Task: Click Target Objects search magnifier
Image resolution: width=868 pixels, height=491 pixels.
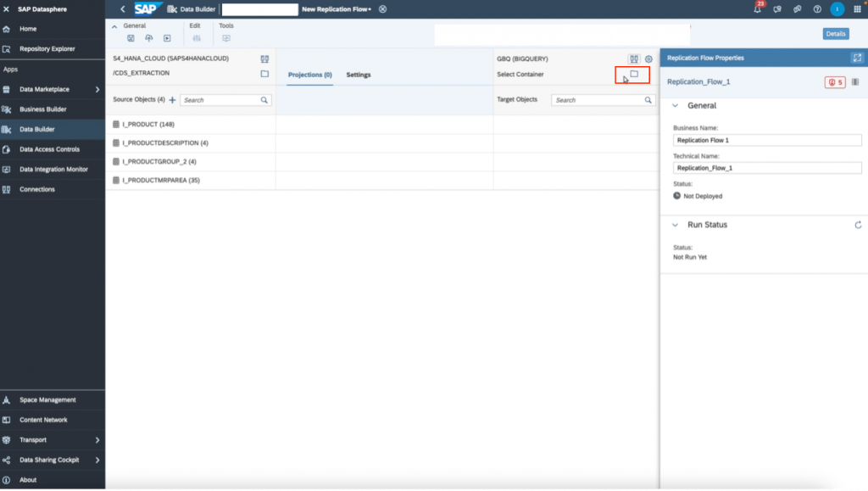Action: [x=648, y=100]
